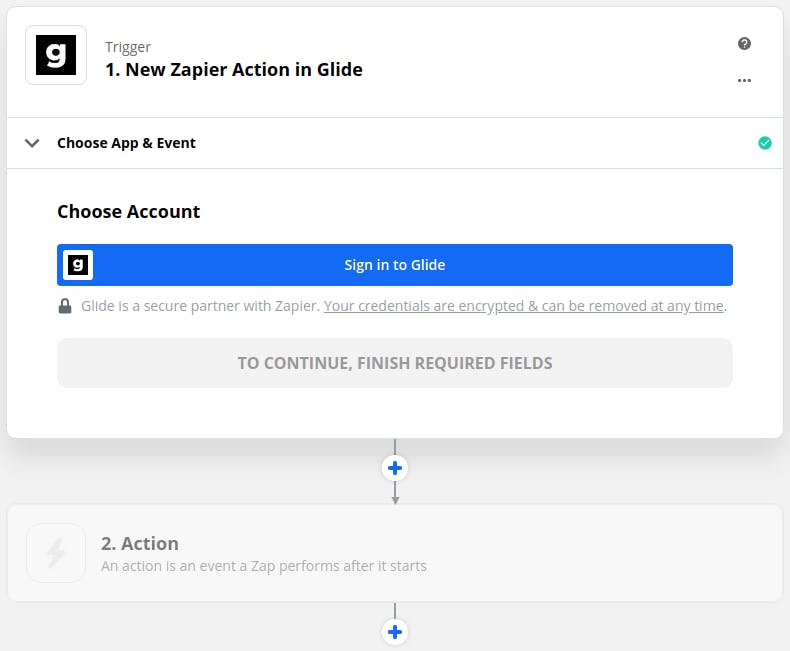Click the Trigger label above step title

[128, 47]
